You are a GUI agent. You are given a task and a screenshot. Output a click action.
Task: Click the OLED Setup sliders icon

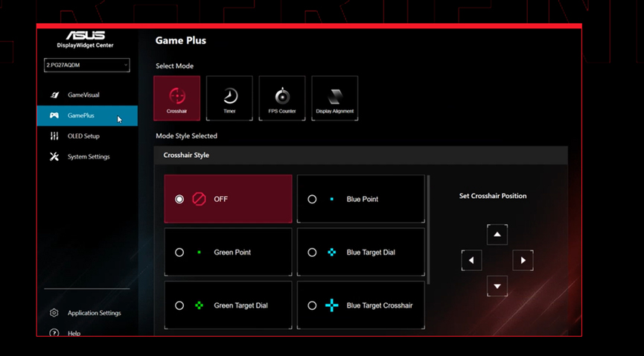click(54, 136)
